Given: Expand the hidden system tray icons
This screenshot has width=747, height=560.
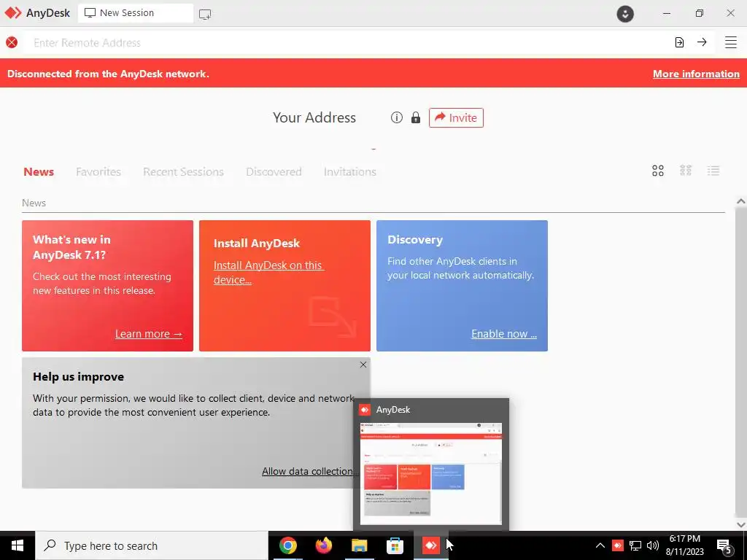Looking at the screenshot, I should [600, 545].
